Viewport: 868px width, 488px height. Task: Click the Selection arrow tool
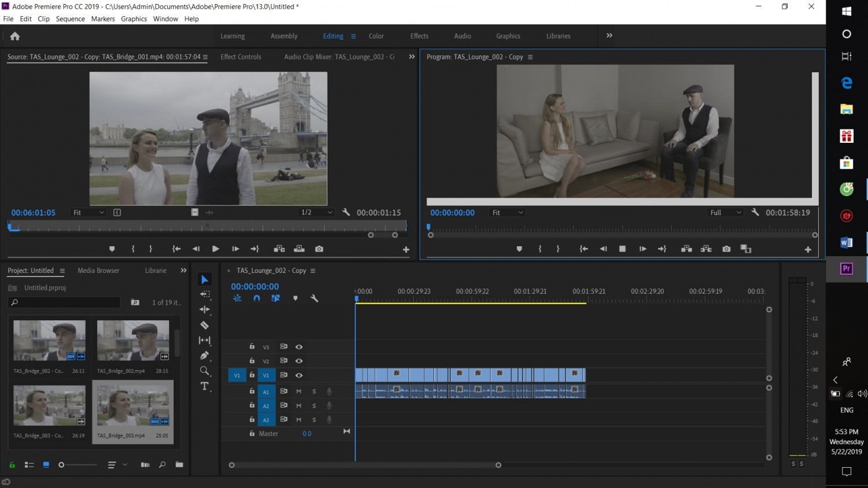click(204, 279)
